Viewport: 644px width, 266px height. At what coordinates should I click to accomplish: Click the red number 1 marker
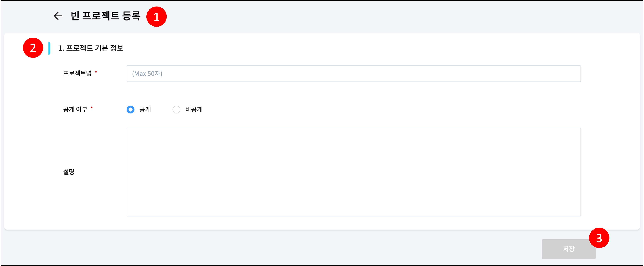point(157,17)
